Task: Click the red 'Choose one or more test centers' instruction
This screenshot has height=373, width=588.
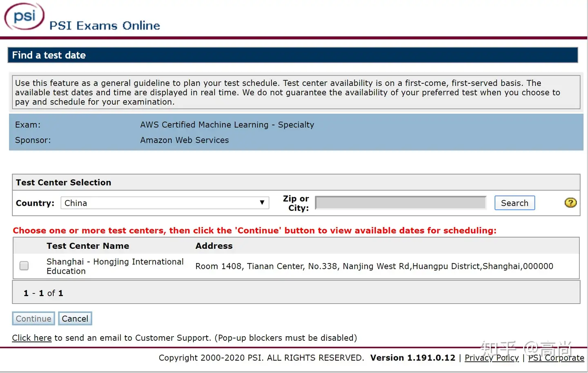Action: (x=255, y=230)
